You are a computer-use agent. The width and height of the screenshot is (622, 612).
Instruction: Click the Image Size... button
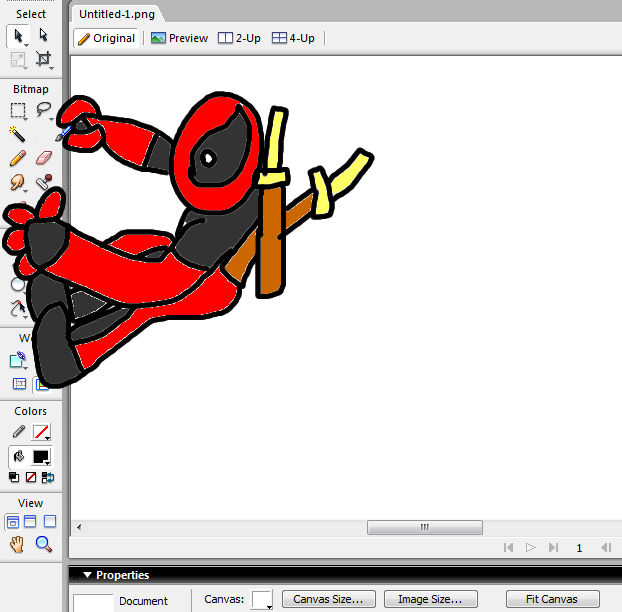pos(430,599)
